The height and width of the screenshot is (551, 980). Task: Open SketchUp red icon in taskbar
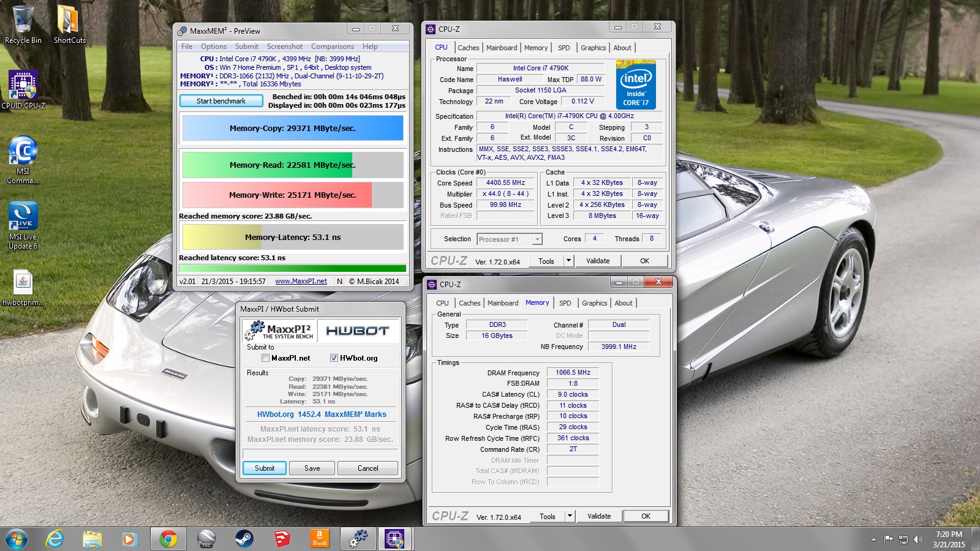pos(282,539)
